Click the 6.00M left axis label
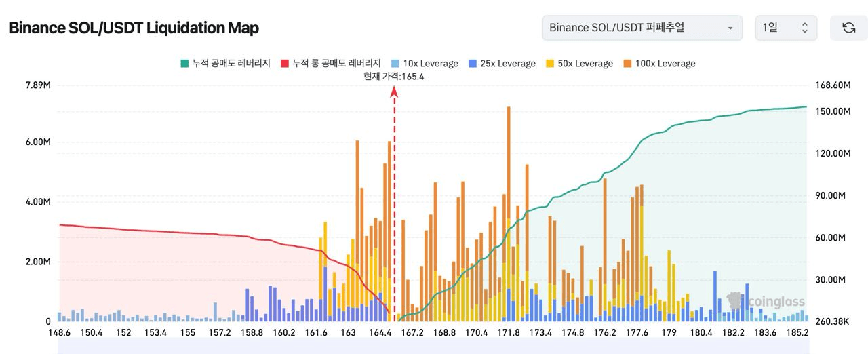Screen dimensions: 868x354 tap(38, 142)
